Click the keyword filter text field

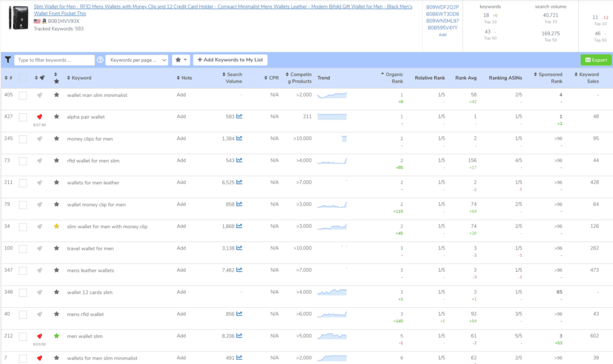(x=54, y=60)
